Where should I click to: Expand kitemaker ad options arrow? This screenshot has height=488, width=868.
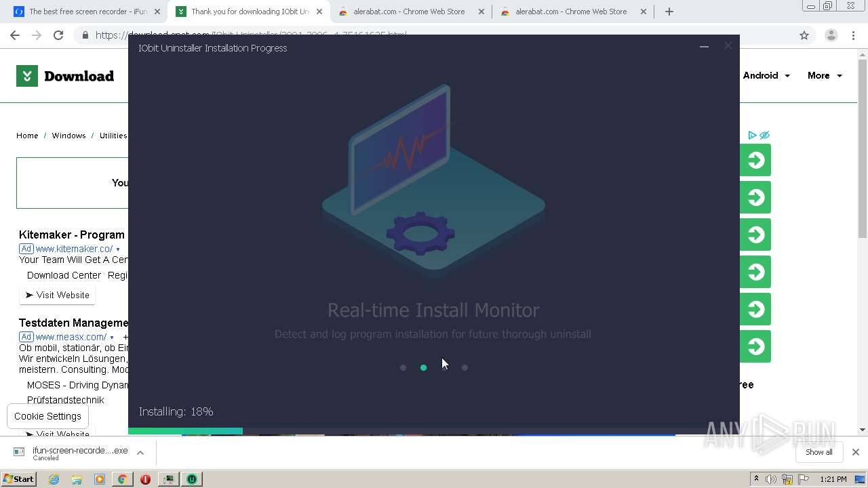118,249
